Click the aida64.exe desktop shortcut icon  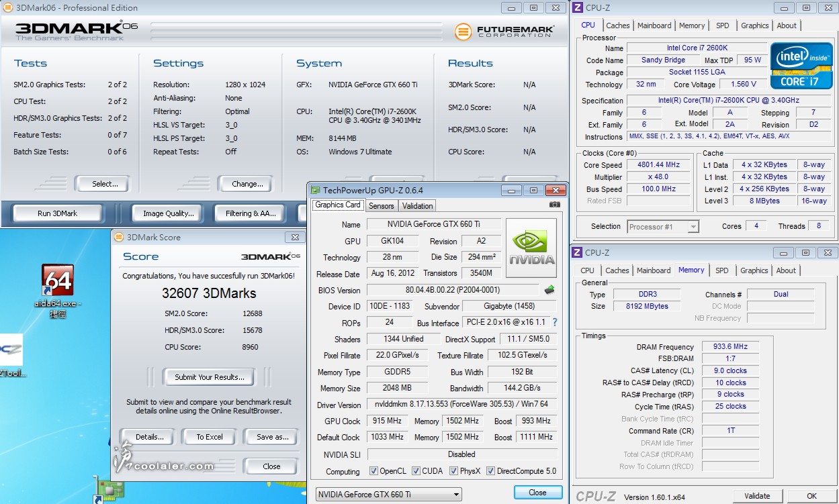57,281
